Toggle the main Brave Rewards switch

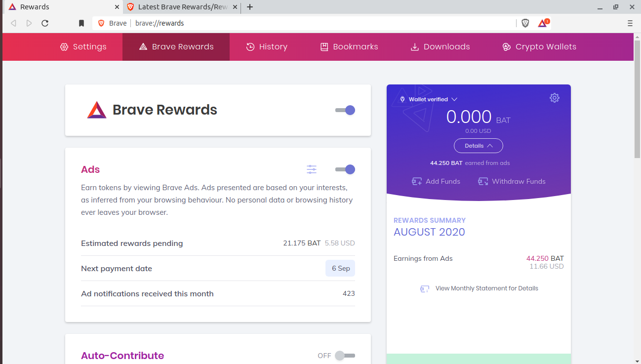(345, 110)
